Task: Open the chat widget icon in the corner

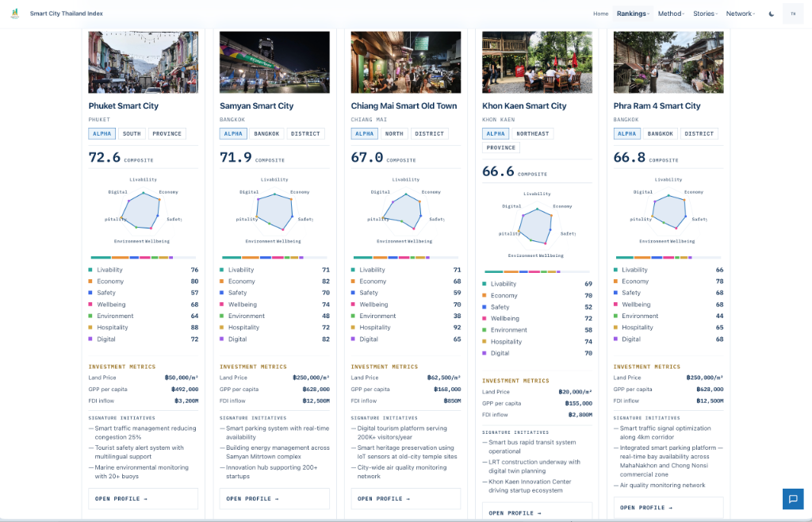Action: click(793, 499)
